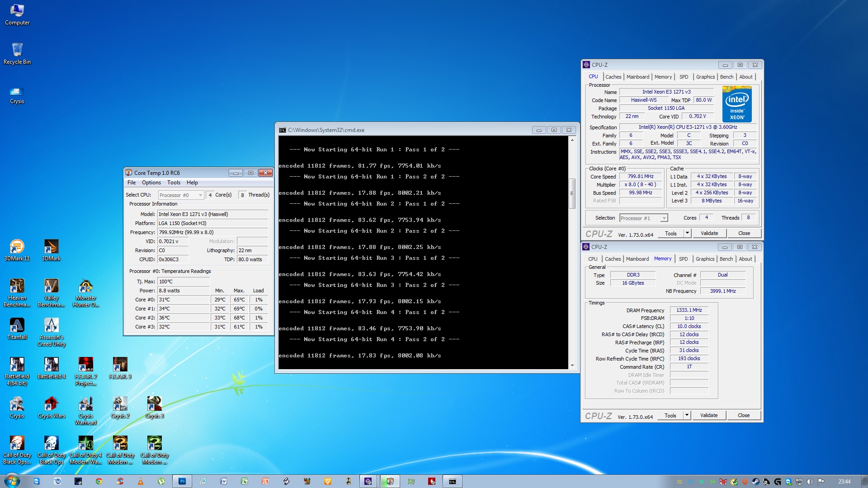
Task: Open Crysis Warhead desktop shortcut
Action: [x=86, y=411]
